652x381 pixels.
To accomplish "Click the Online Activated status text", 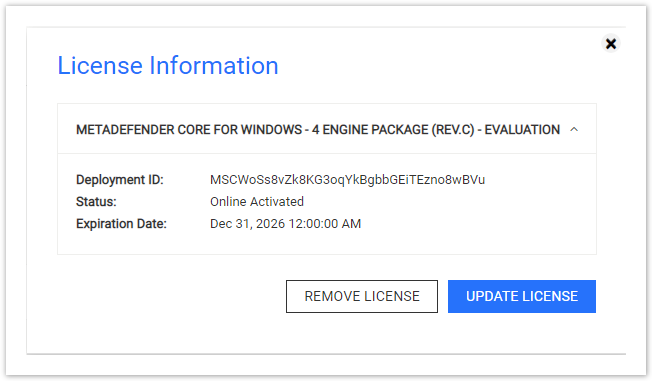I will [257, 202].
